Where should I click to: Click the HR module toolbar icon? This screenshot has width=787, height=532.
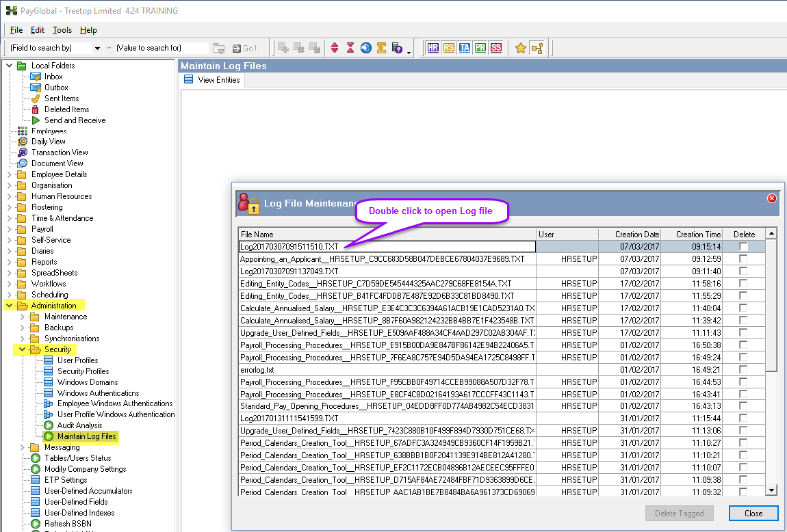point(433,48)
